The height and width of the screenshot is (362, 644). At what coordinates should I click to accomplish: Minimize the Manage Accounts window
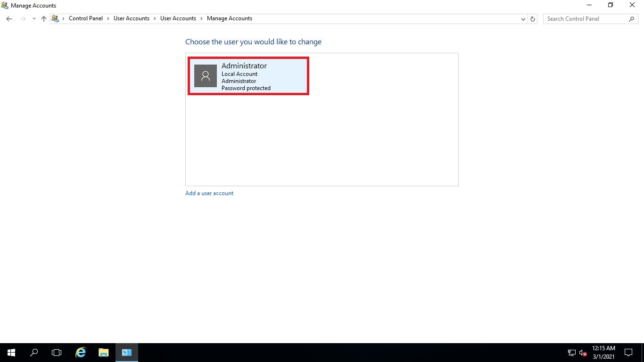click(x=589, y=5)
